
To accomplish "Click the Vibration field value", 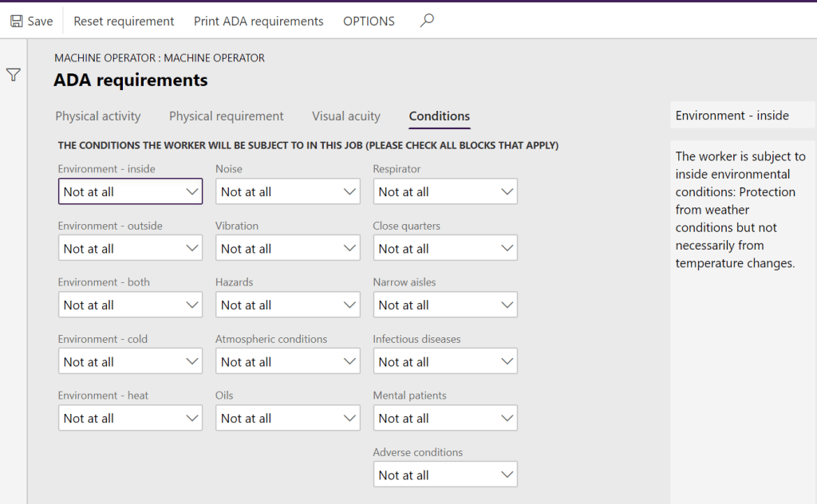I will [x=275, y=249].
